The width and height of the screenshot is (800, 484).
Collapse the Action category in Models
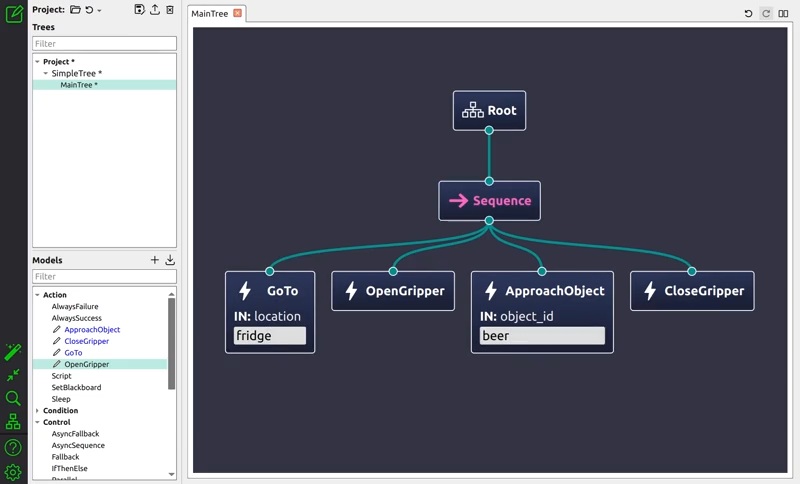tap(37, 295)
